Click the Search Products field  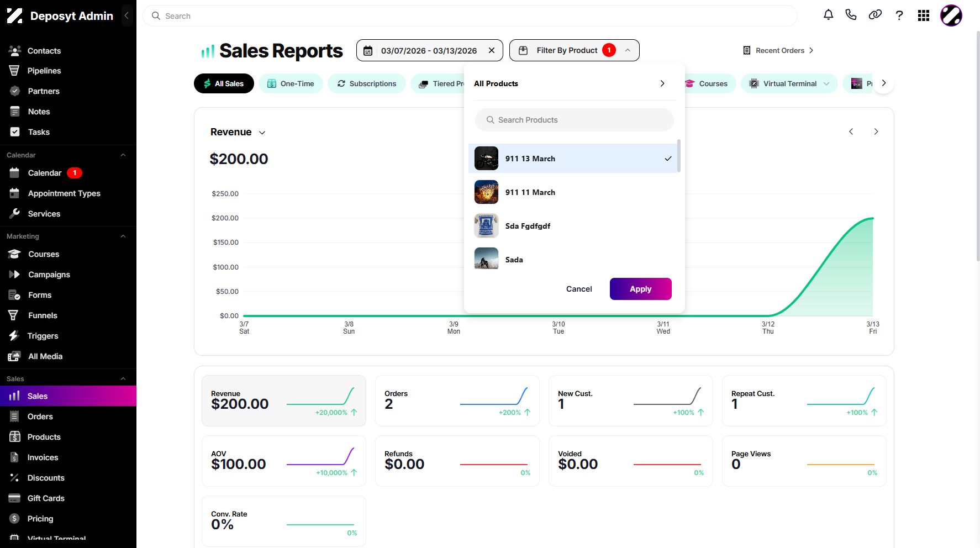pyautogui.click(x=575, y=120)
